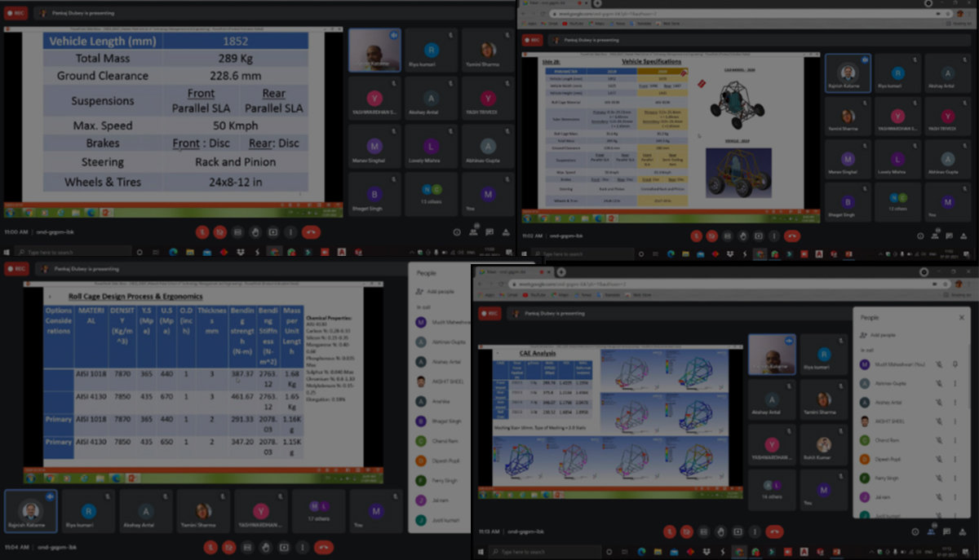Open chat icon in top-left meeting window
Image resolution: width=979 pixels, height=560 pixels.
(x=490, y=232)
